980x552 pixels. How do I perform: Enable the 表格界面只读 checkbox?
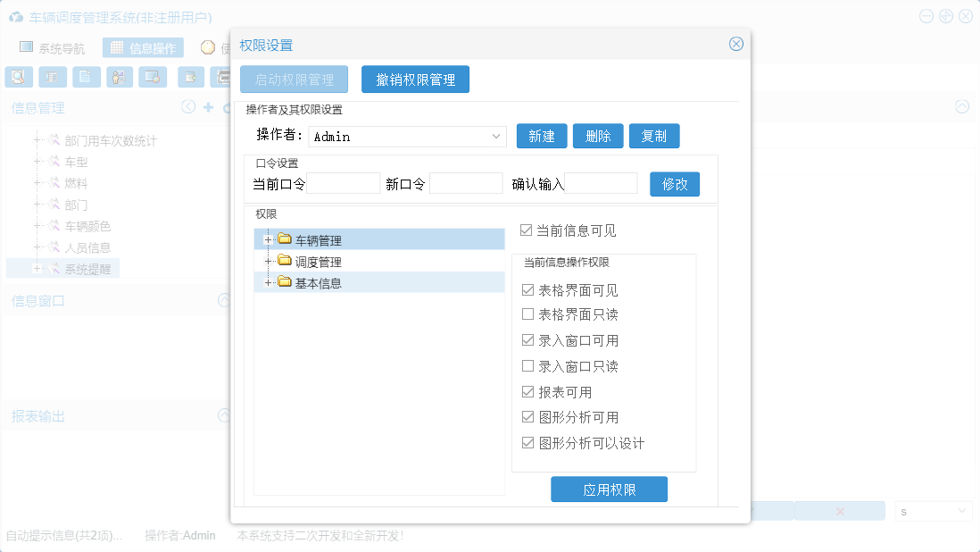tap(527, 314)
